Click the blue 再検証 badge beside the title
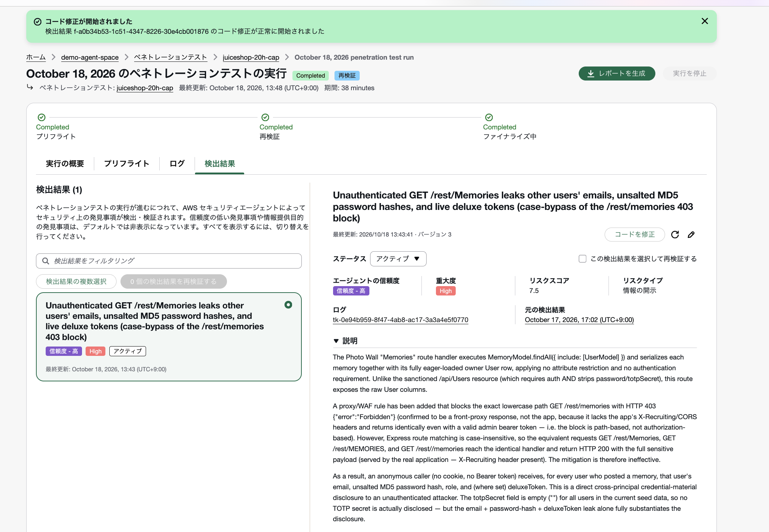The width and height of the screenshot is (769, 532). pos(347,75)
